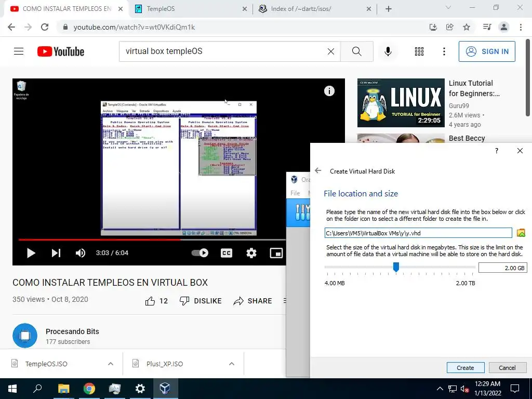This screenshot has height=399, width=532.
Task: Click Create in the hard disk dialog
Action: point(465,368)
